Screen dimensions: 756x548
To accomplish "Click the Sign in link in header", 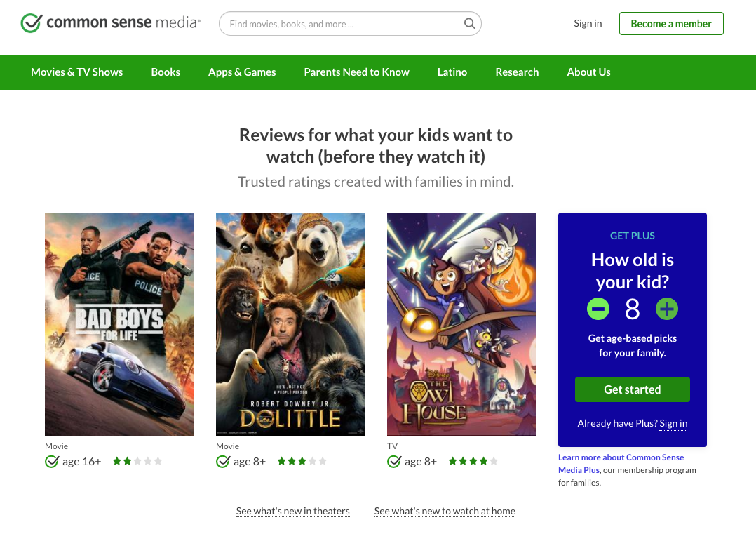I will click(x=588, y=23).
